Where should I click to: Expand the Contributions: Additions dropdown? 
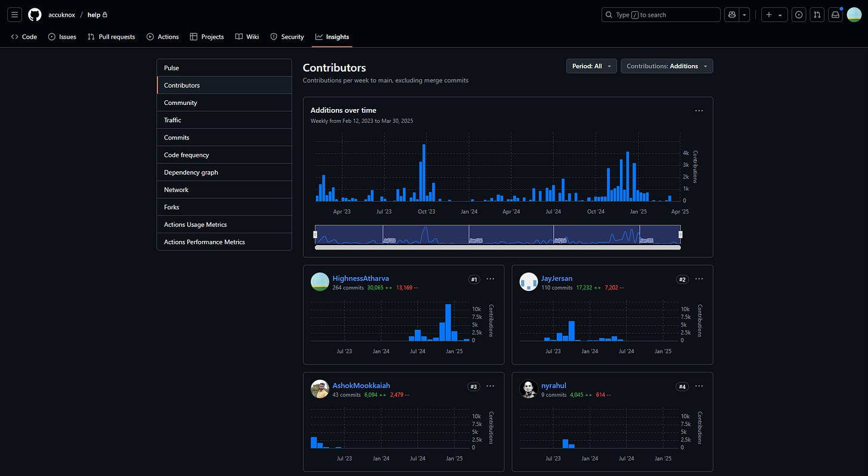pyautogui.click(x=666, y=66)
